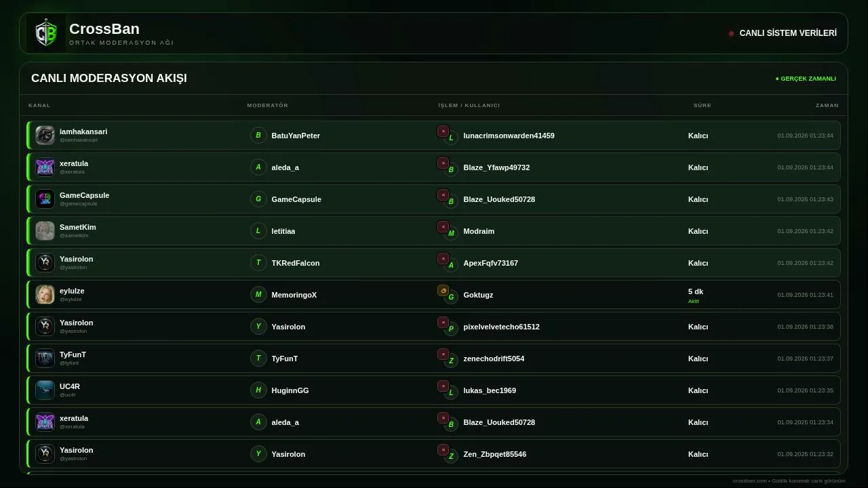The image size is (868, 488).
Task: Sort by the Zaman column header
Action: pyautogui.click(x=827, y=105)
